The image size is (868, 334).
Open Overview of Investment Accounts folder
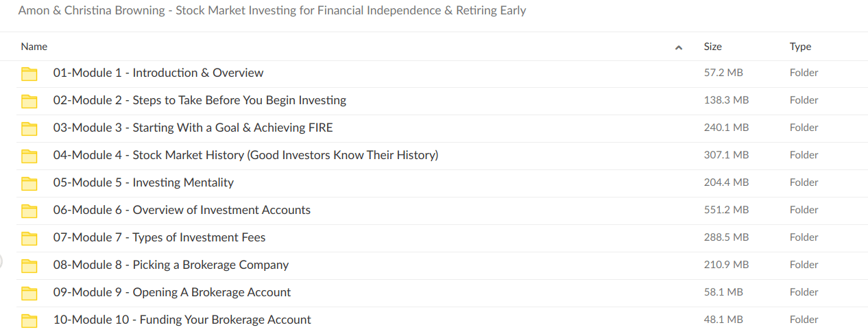[182, 210]
